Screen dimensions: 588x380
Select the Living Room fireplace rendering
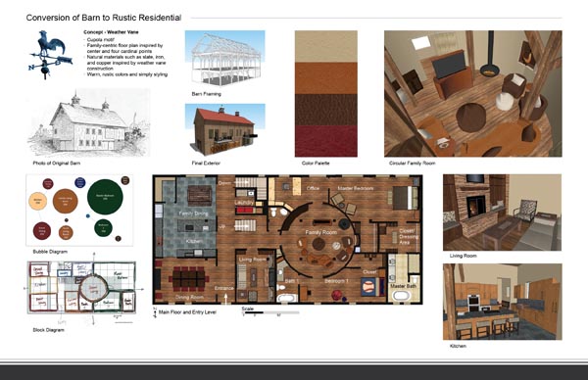[x=502, y=213]
